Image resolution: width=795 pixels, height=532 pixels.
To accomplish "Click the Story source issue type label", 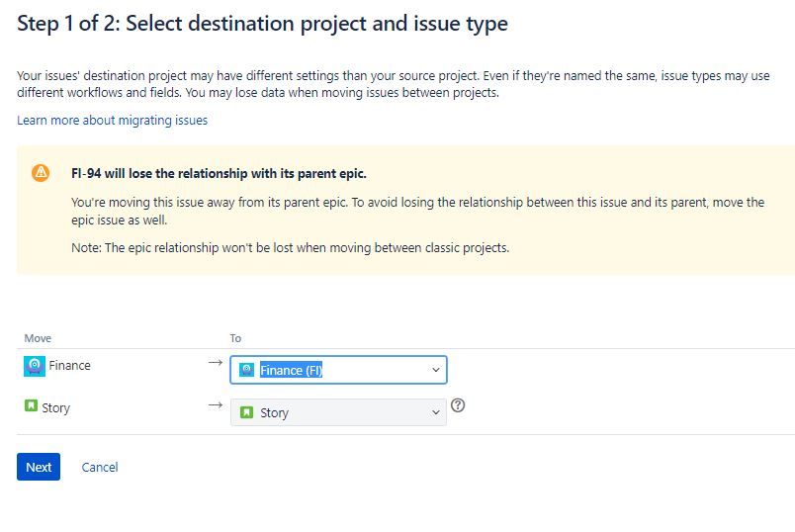I will pyautogui.click(x=55, y=407).
